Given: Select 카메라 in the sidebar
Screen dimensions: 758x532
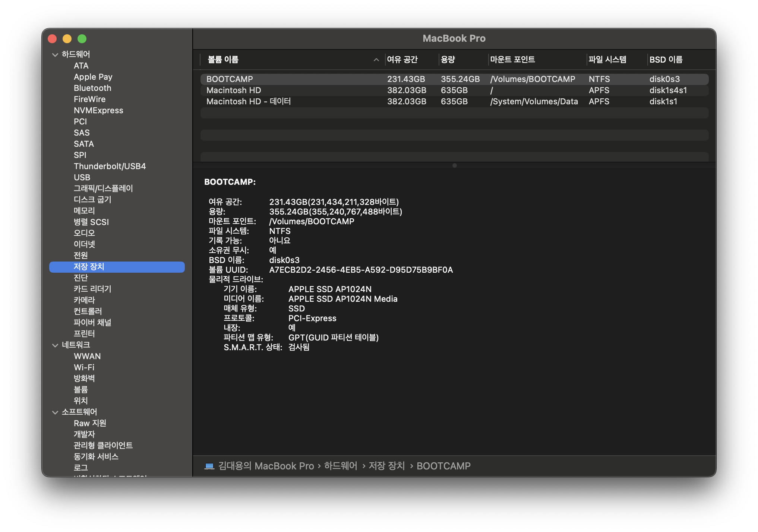Looking at the screenshot, I should tap(84, 300).
